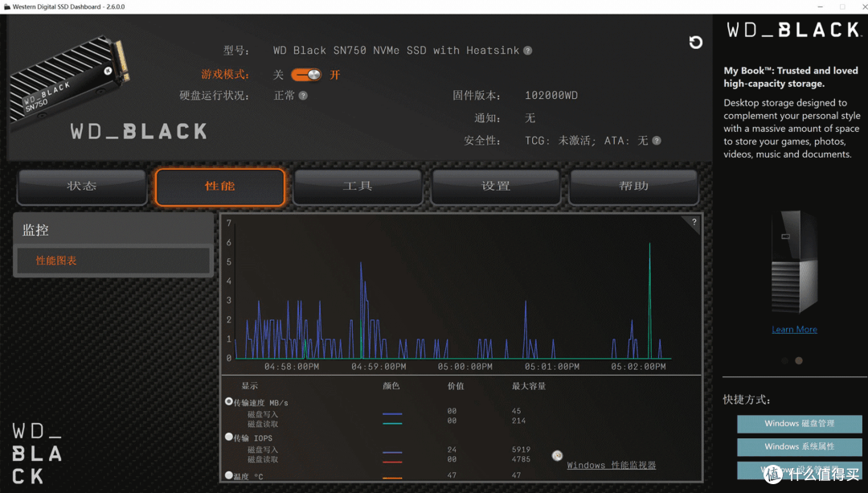Click red 磁盘读取 color line under IOPS

tap(392, 462)
